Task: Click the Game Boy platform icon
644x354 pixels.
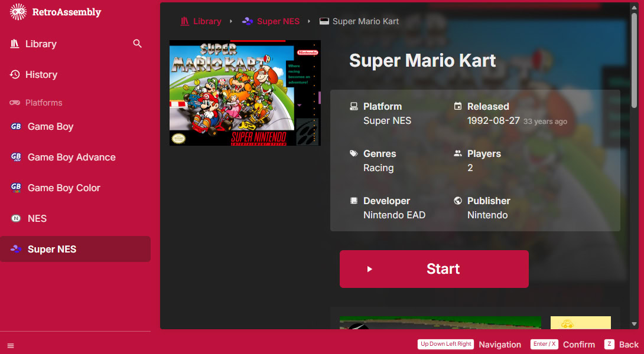Action: (x=16, y=126)
